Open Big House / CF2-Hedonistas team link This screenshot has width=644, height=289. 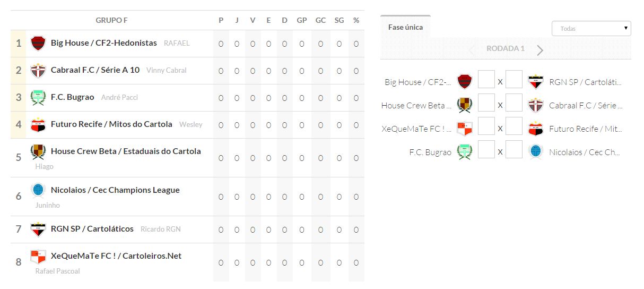click(x=104, y=43)
